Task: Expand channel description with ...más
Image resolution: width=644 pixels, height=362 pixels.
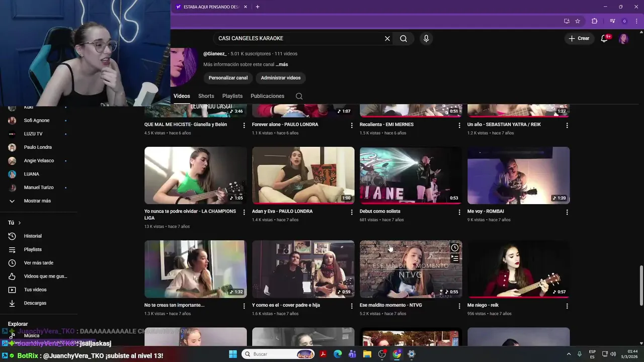Action: click(x=282, y=64)
